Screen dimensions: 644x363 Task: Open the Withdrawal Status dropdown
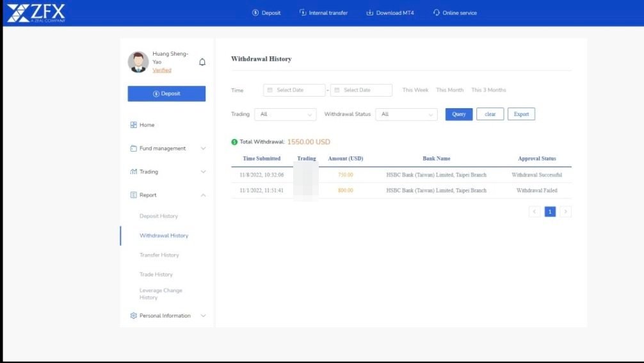click(406, 115)
